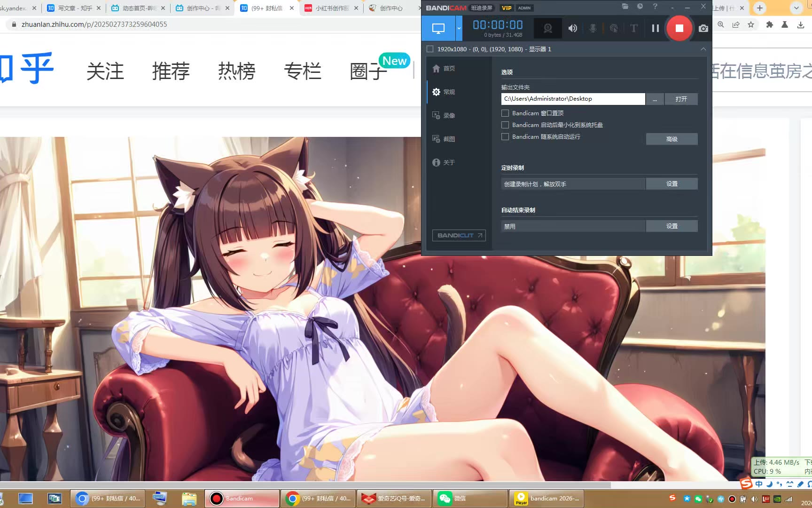The image size is (812, 508).
Task: Toggle the webcam overlay icon
Action: (548, 28)
